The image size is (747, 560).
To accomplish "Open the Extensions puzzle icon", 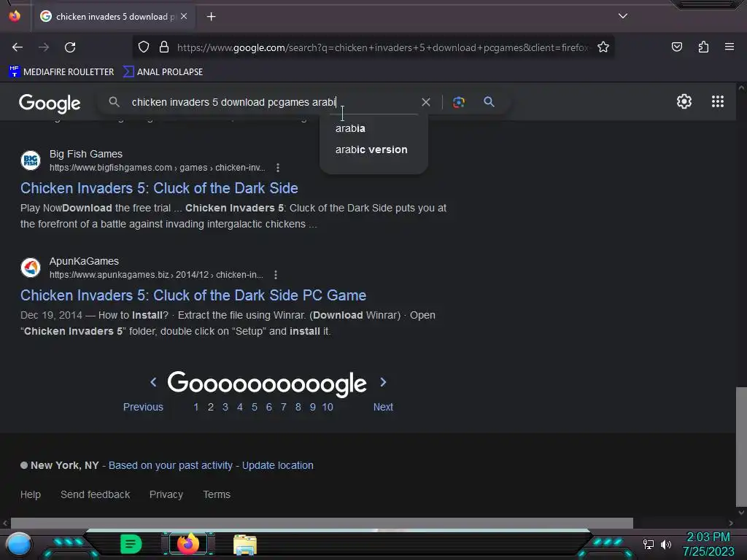I will coord(703,47).
